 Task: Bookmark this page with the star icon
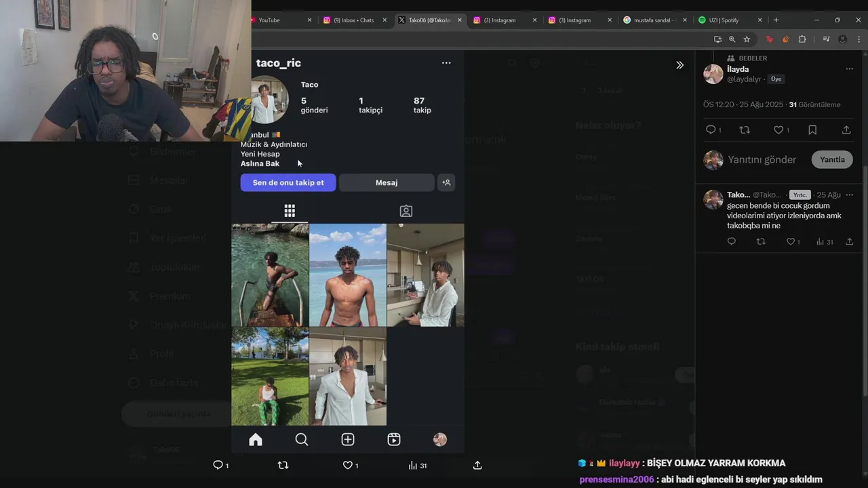point(747,39)
